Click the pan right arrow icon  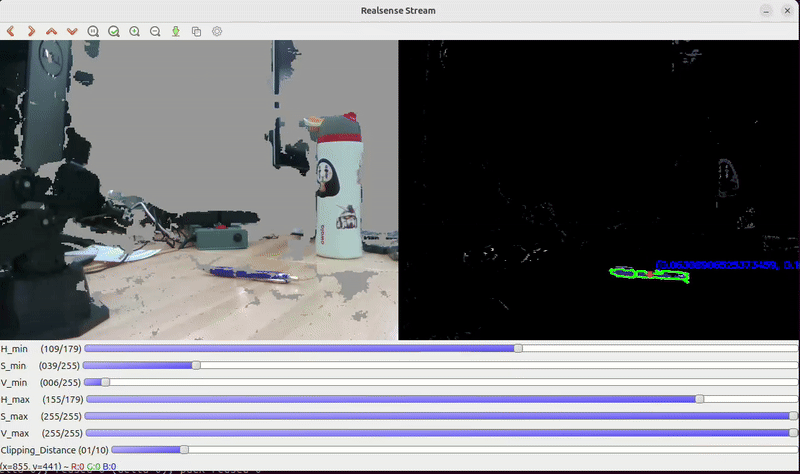(31, 31)
